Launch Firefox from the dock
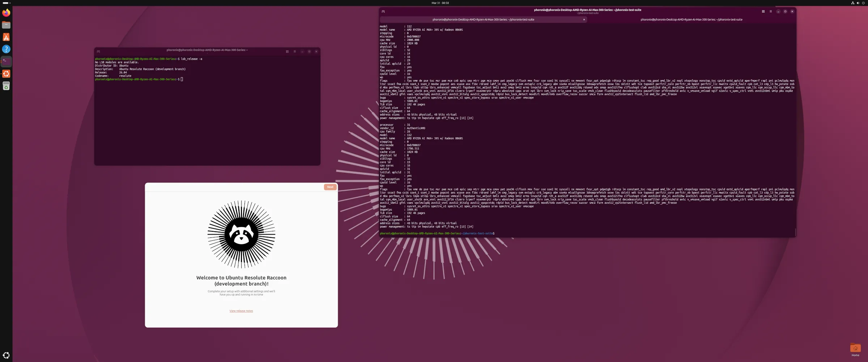 point(6,12)
